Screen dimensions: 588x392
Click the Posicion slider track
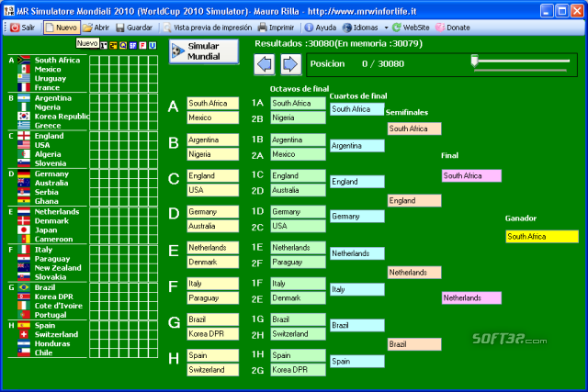coord(522,61)
